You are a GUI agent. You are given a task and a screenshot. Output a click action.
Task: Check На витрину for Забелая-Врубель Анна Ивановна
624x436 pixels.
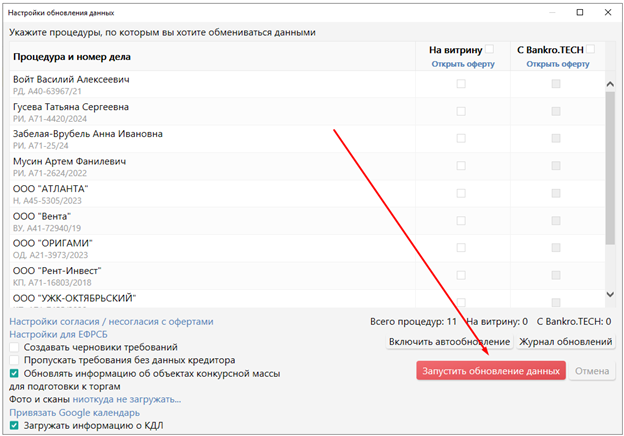tap(461, 138)
